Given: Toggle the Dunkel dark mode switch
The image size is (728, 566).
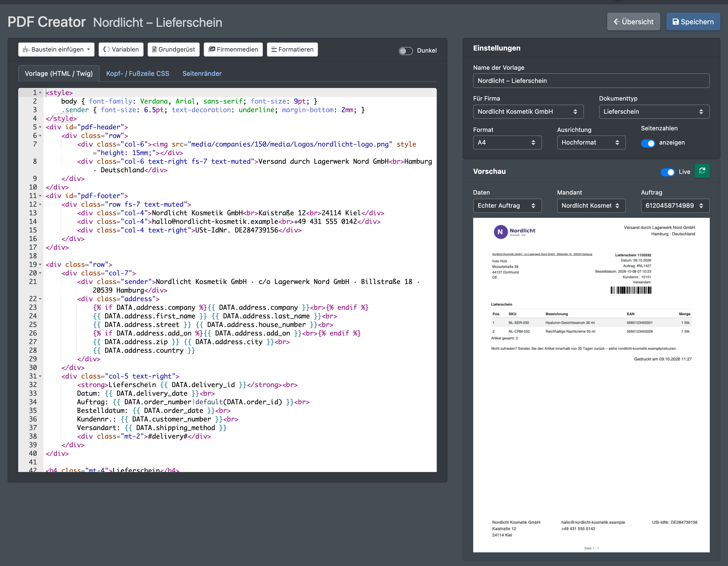Looking at the screenshot, I should [406, 51].
